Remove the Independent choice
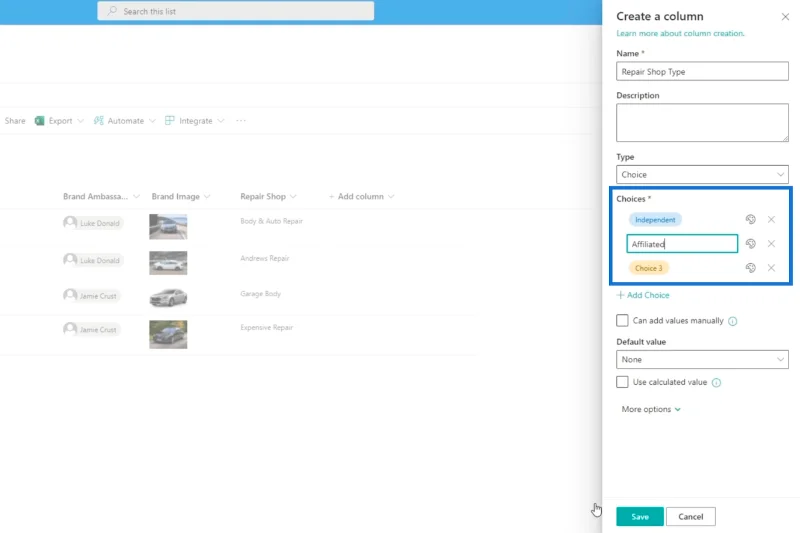Screen dimensions: 800x533 tap(771, 219)
